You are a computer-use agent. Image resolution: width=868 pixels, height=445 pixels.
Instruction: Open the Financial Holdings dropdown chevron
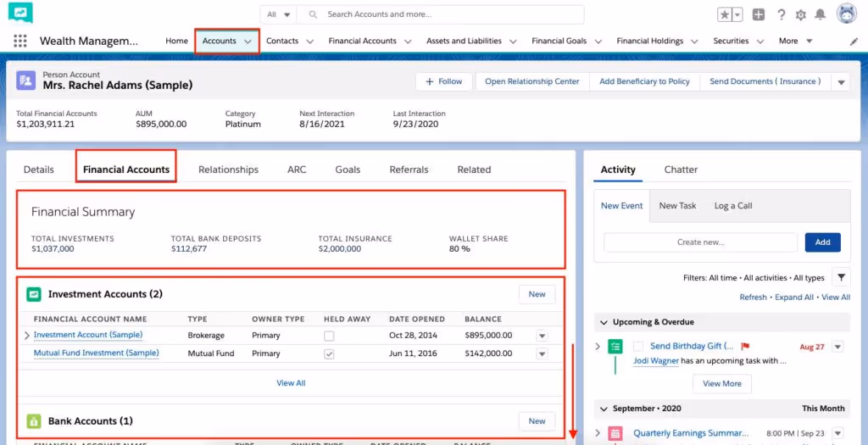pos(695,41)
